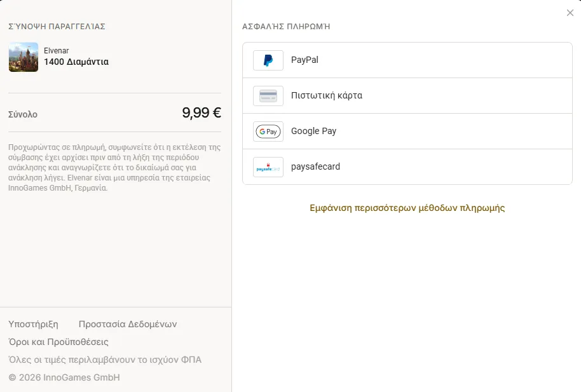
Task: Click the © 2026 InnoGames GmbH text
Action: pyautogui.click(x=64, y=377)
